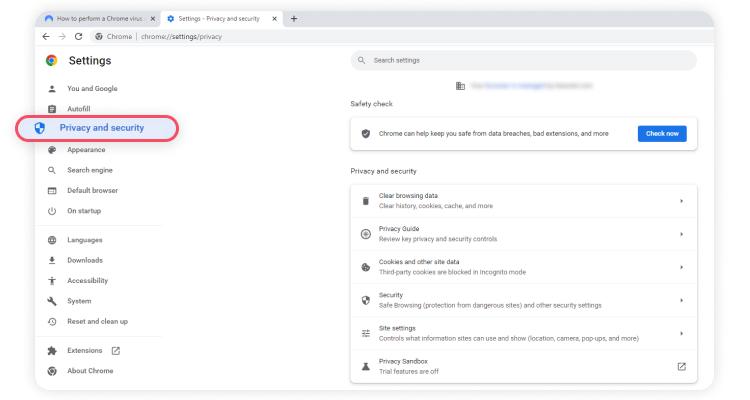Open the Appearance settings section

click(x=86, y=150)
